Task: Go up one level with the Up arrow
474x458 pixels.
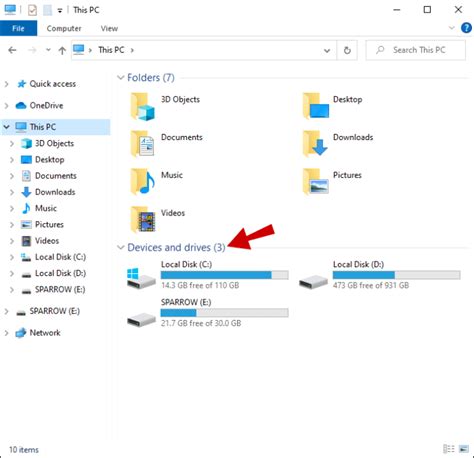Action: (62, 50)
